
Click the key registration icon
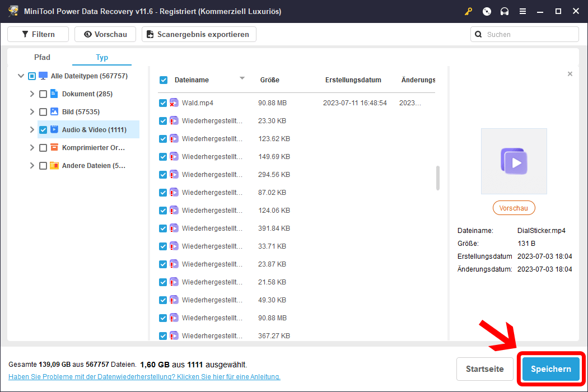(469, 11)
